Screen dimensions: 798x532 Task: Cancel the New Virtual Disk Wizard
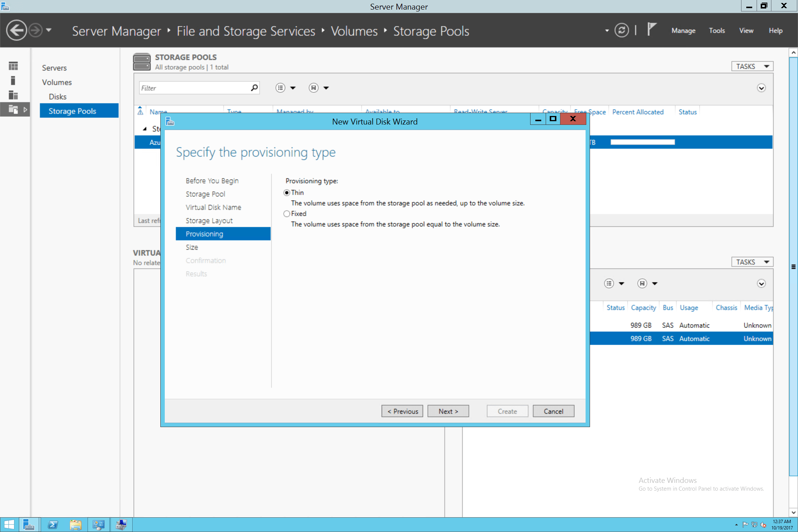point(553,411)
